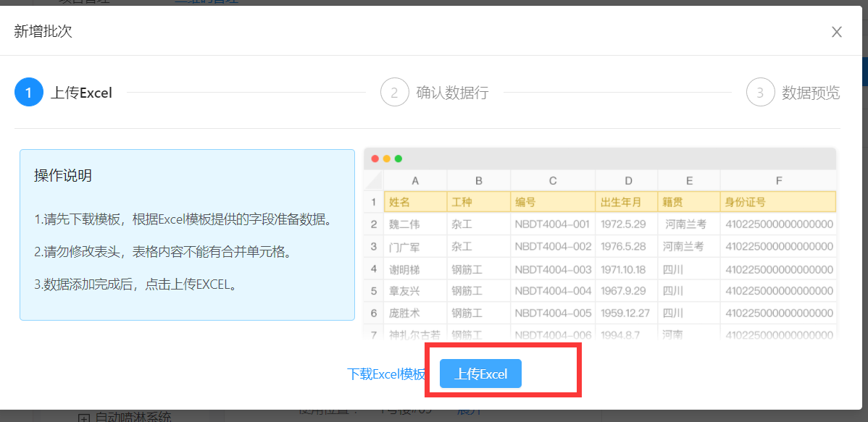
Task: Select the 确认数据行 step label
Action: click(452, 93)
